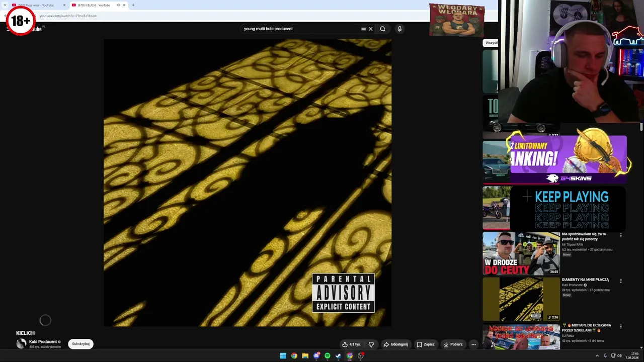The height and width of the screenshot is (362, 644).
Task: Open the clock showing 17:05
Action: coord(632,356)
